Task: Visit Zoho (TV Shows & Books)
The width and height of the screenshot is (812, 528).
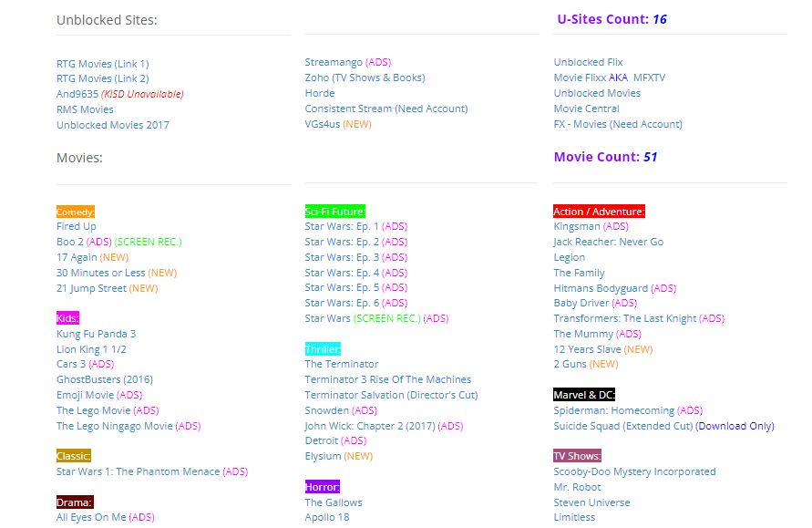Action: click(365, 78)
